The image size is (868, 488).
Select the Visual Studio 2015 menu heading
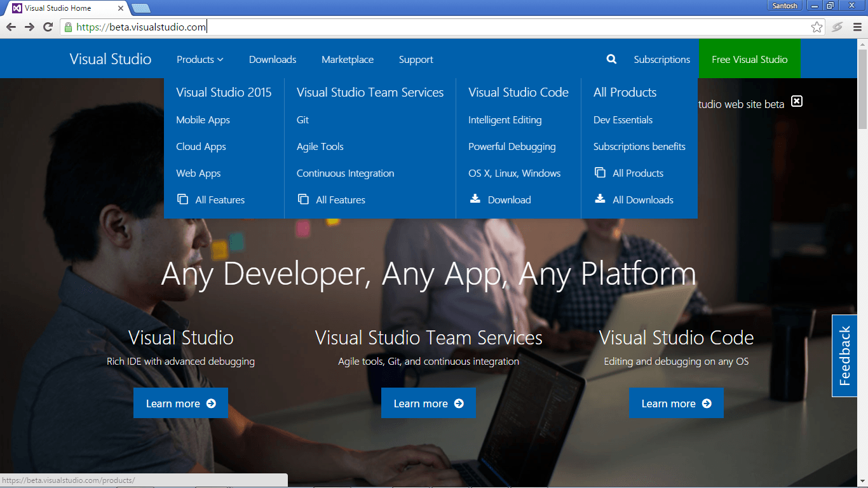coord(224,92)
